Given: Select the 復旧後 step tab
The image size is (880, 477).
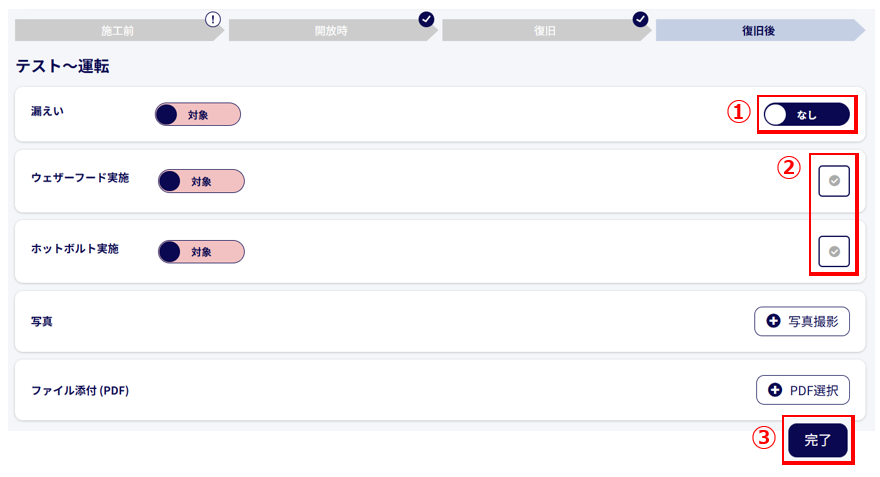Looking at the screenshot, I should 760,30.
